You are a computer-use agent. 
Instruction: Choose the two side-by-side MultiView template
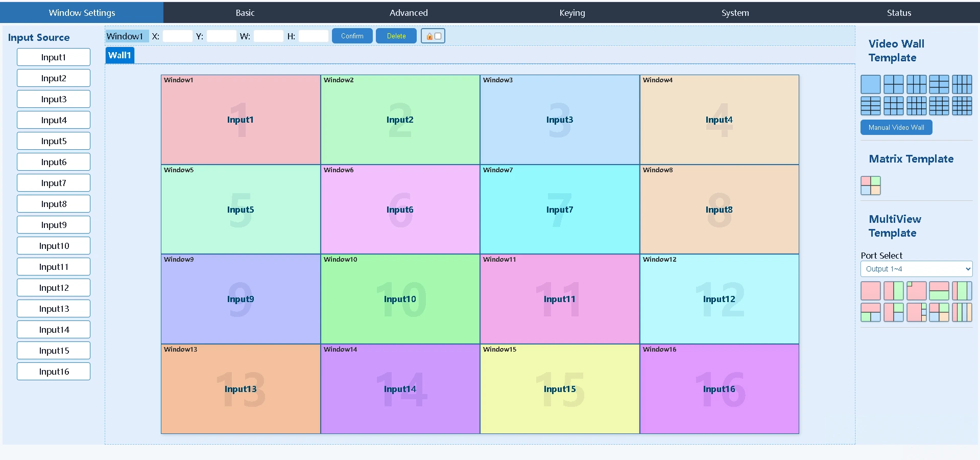894,291
